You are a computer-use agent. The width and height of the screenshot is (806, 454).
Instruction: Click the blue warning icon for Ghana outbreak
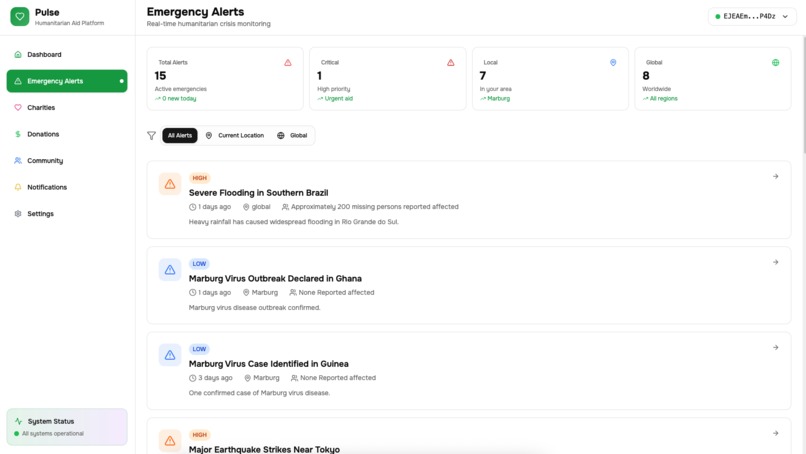[x=170, y=269]
